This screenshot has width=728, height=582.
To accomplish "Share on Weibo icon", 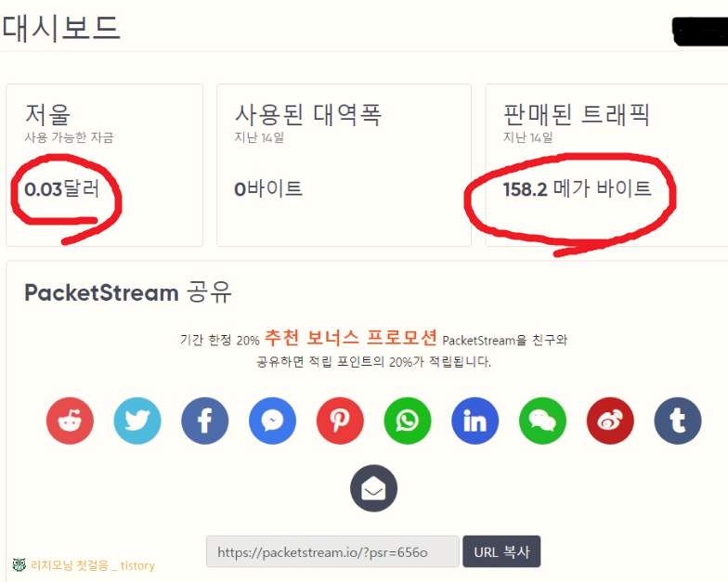I will point(610,420).
